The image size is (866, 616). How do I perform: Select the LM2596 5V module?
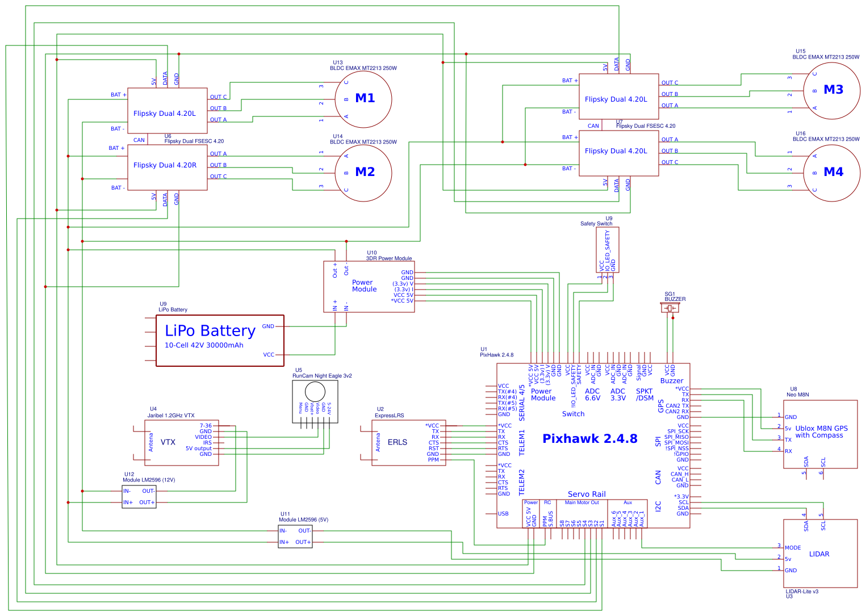(x=295, y=537)
